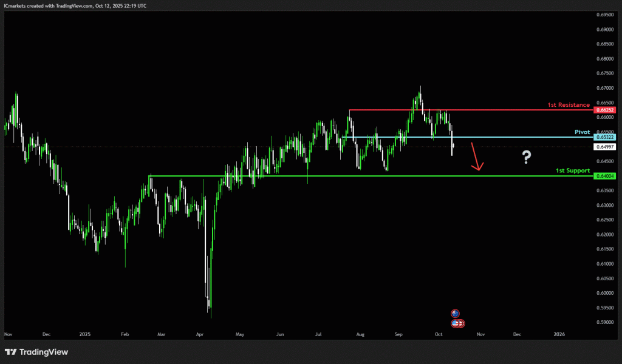Click the red 0.66252 resistance price tag
This screenshot has width=622, height=364.
tap(606, 110)
